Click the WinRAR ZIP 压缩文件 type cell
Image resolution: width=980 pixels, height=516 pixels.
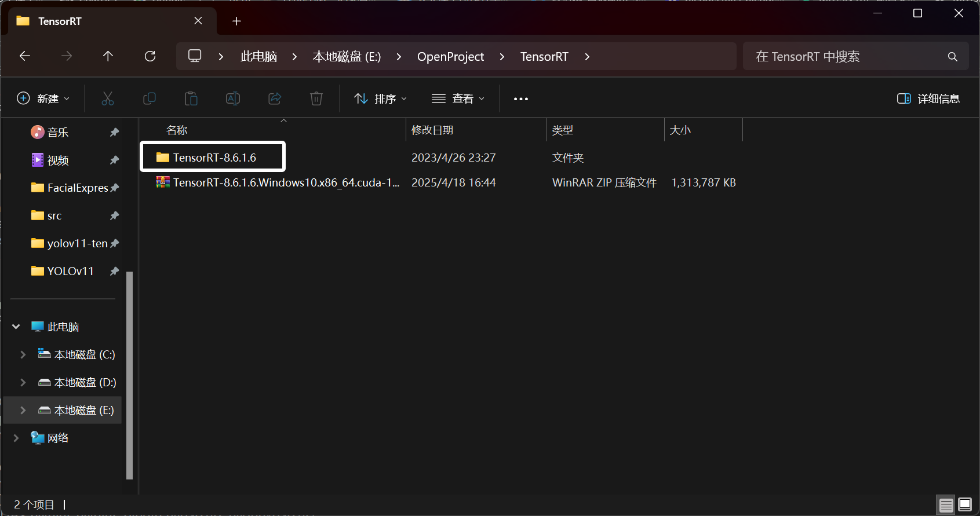coord(604,182)
